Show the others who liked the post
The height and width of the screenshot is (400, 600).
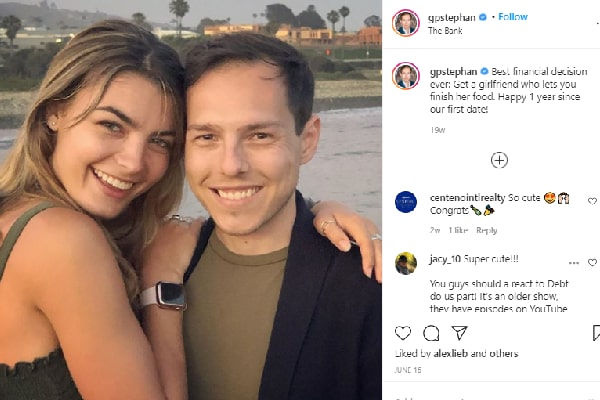tap(505, 353)
